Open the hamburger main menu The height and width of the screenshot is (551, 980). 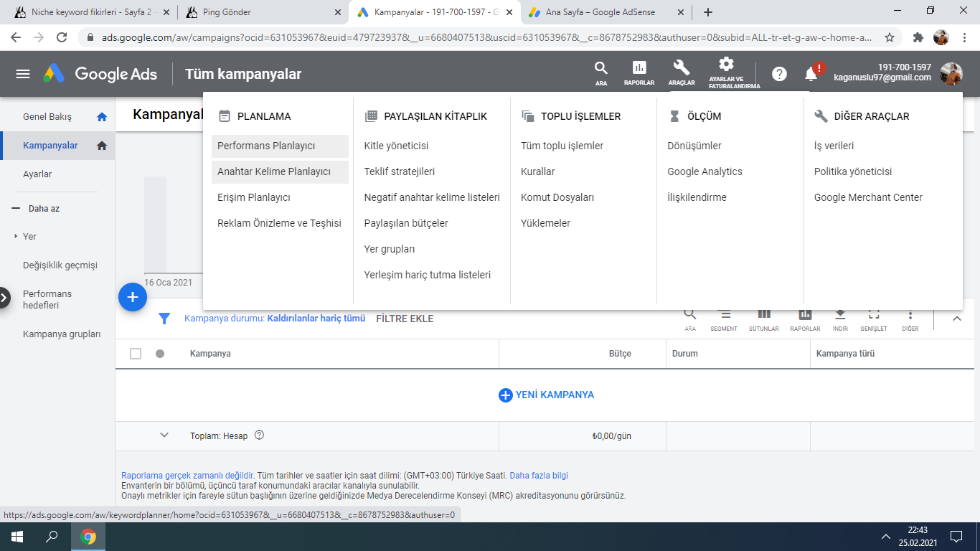click(x=23, y=74)
